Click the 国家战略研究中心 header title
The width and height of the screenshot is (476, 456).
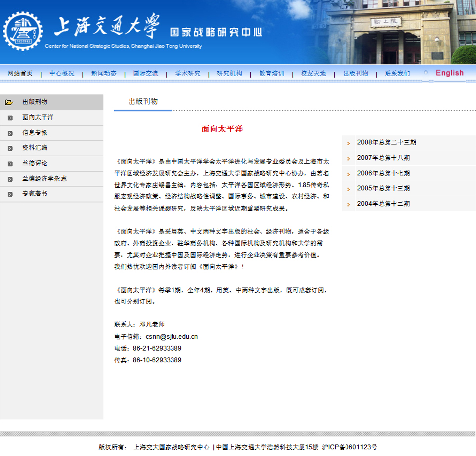pyautogui.click(x=216, y=32)
